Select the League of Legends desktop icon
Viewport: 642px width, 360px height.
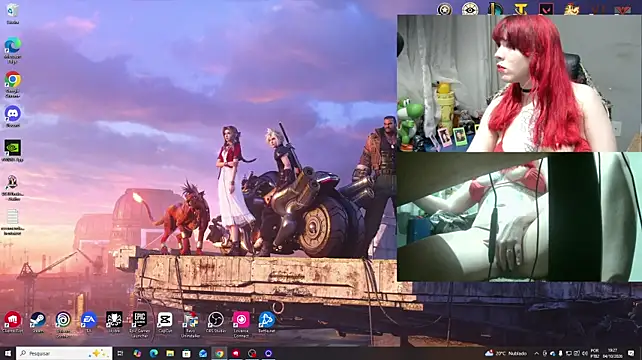point(495,8)
